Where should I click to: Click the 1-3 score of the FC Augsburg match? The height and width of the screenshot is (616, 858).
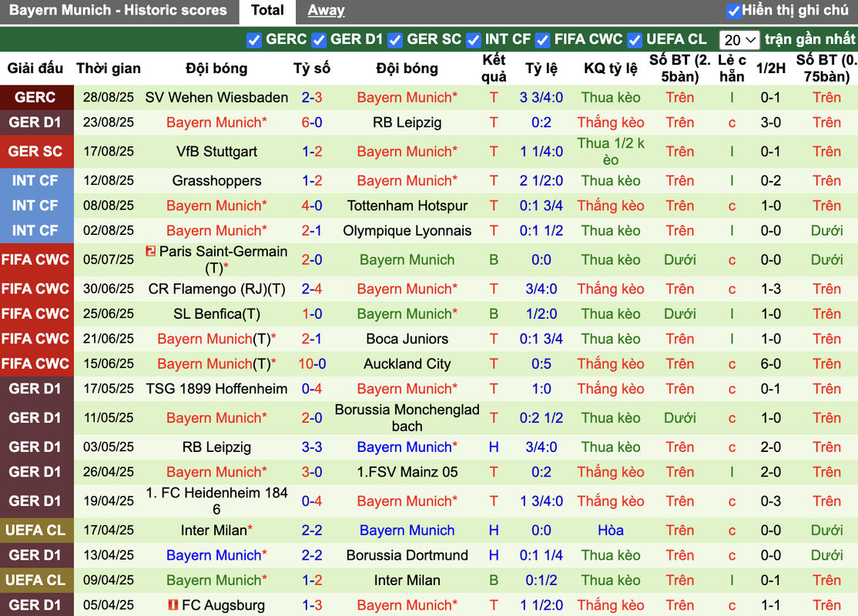pyautogui.click(x=312, y=605)
